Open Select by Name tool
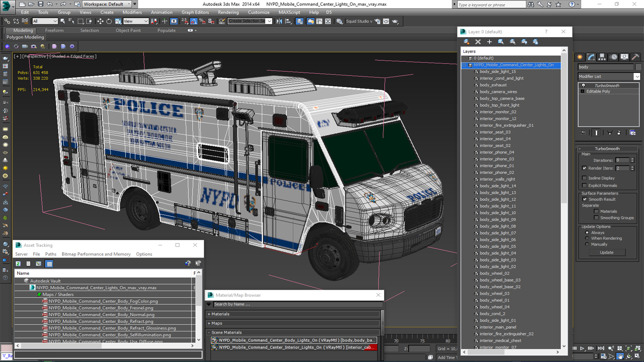The image size is (644, 362). point(71,21)
